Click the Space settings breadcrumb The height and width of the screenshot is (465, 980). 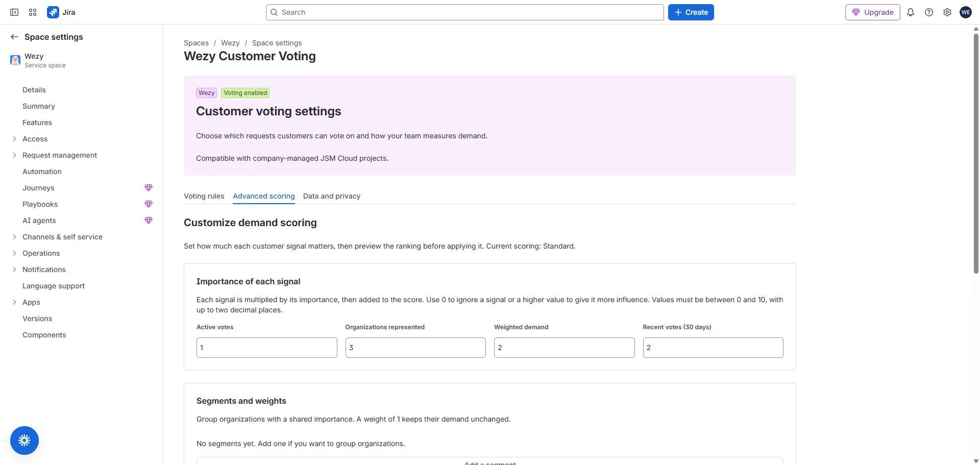[x=277, y=43]
